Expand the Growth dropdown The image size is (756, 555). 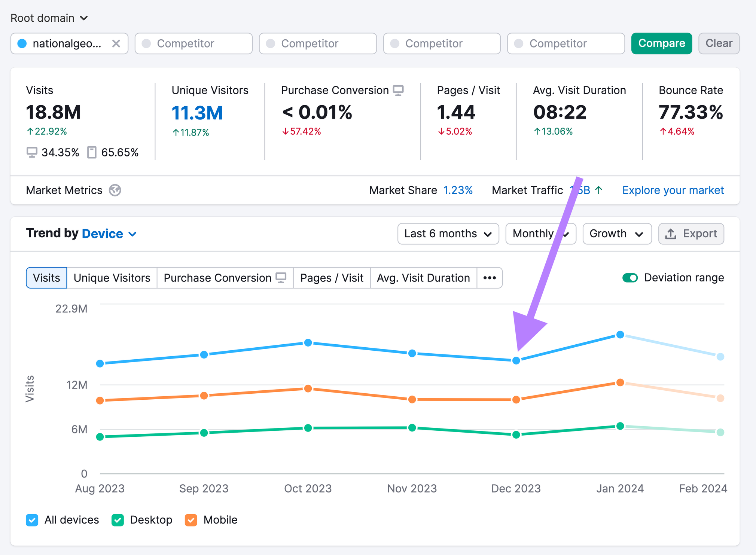point(616,234)
